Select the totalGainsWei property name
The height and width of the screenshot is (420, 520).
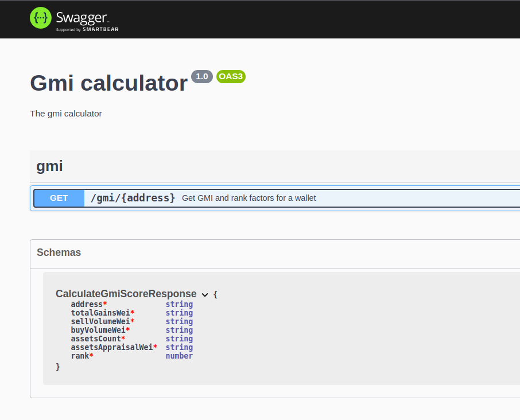(100, 313)
